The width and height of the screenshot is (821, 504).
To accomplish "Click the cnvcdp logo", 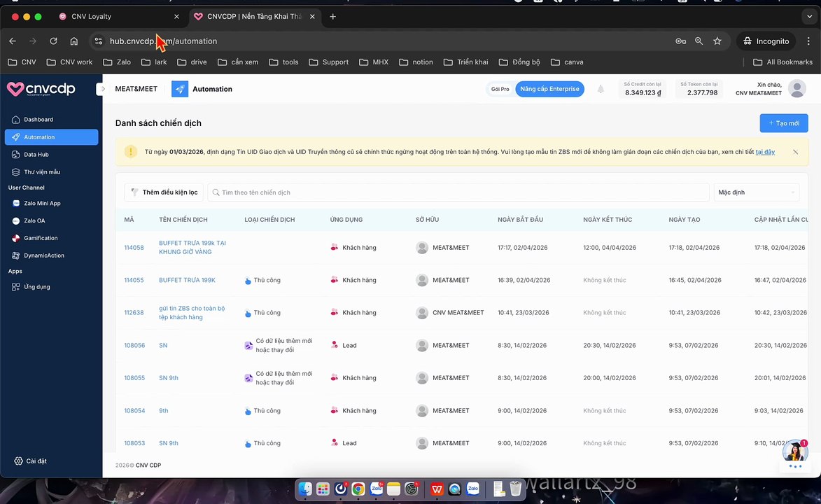I will [x=41, y=89].
